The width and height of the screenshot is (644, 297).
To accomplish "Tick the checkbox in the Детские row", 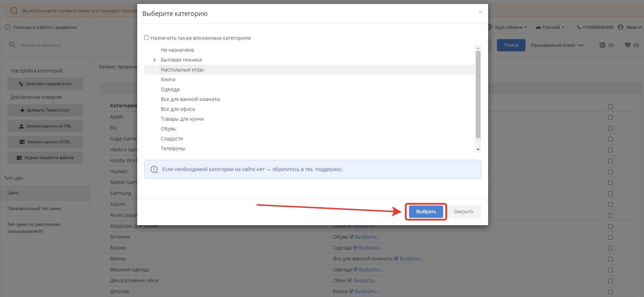I will (x=610, y=292).
